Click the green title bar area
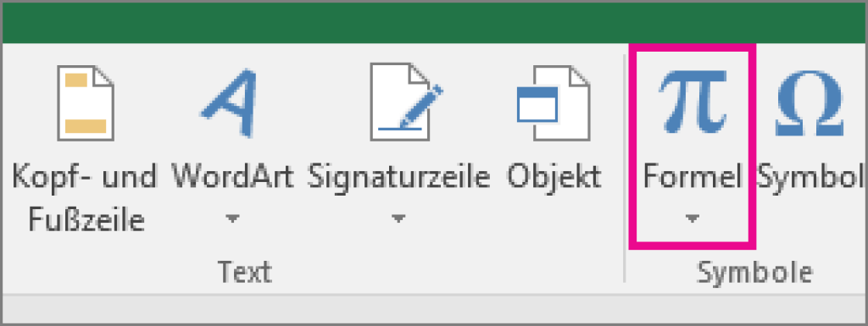This screenshot has height=326, width=868. [x=434, y=23]
